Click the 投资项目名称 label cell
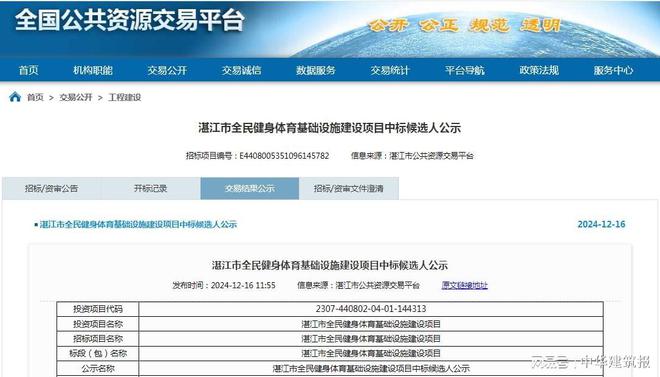The height and width of the screenshot is (377, 660). (x=98, y=324)
